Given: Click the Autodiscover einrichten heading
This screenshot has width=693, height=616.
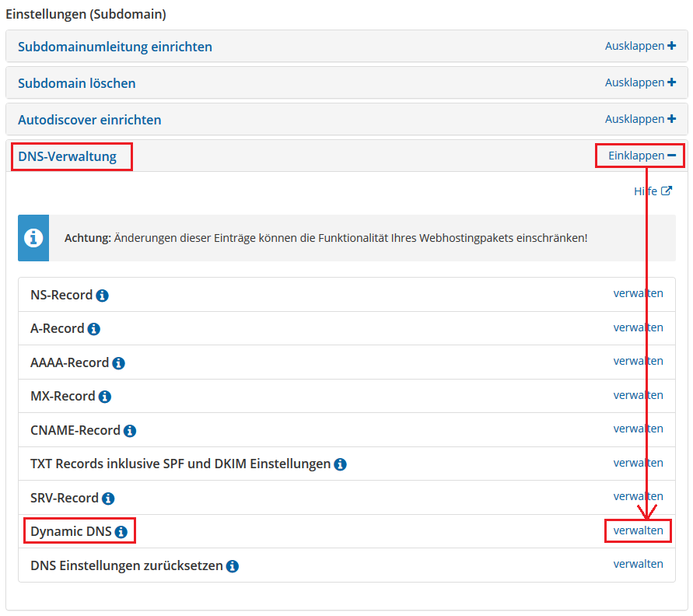Looking at the screenshot, I should point(89,121).
